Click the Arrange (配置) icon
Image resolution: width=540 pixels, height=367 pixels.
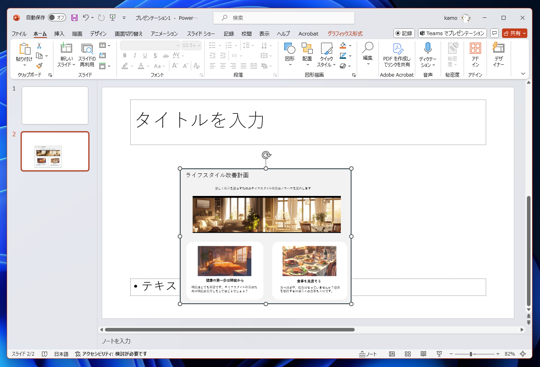[x=307, y=48]
